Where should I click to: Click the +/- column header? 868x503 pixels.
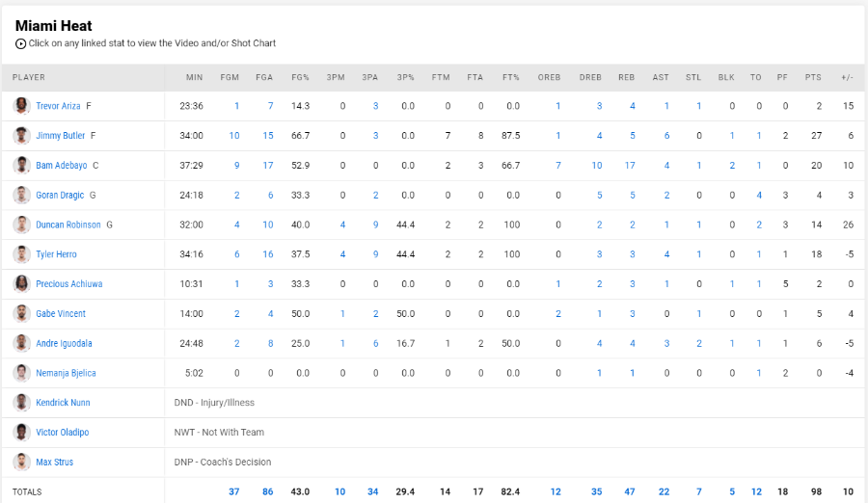coord(847,77)
